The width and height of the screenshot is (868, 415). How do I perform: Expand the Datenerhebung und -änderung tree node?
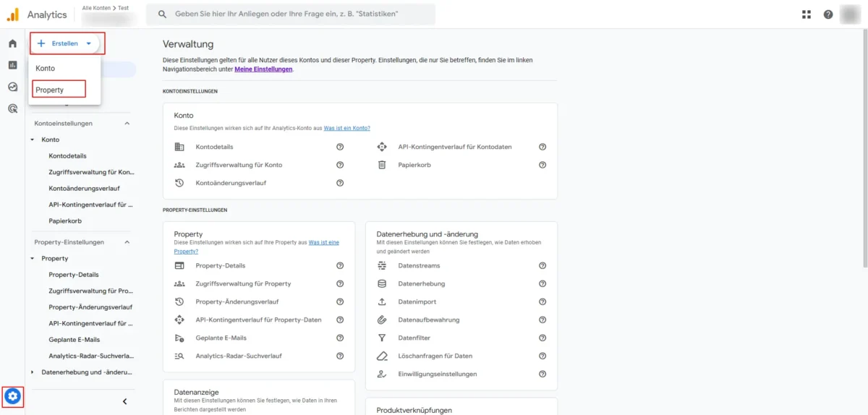33,372
